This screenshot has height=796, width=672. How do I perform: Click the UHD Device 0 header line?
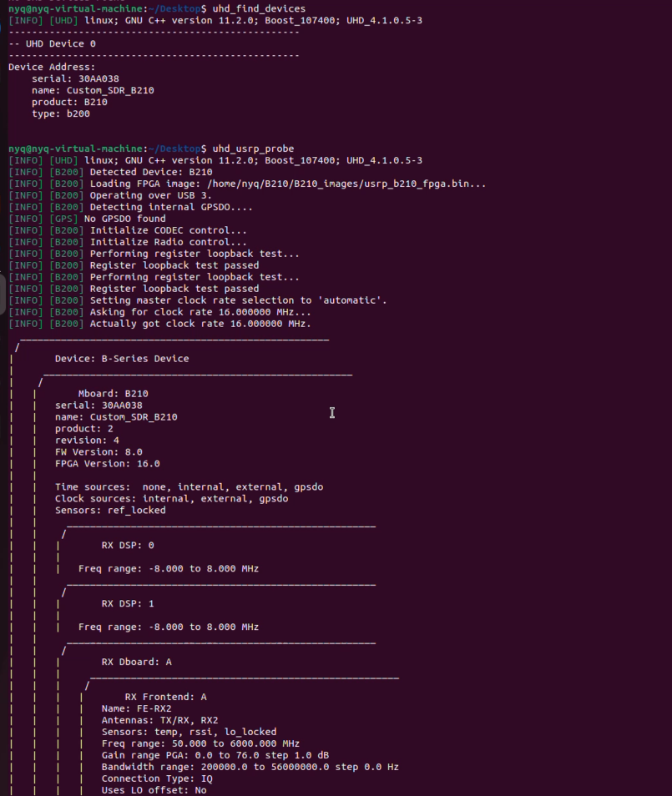click(52, 43)
